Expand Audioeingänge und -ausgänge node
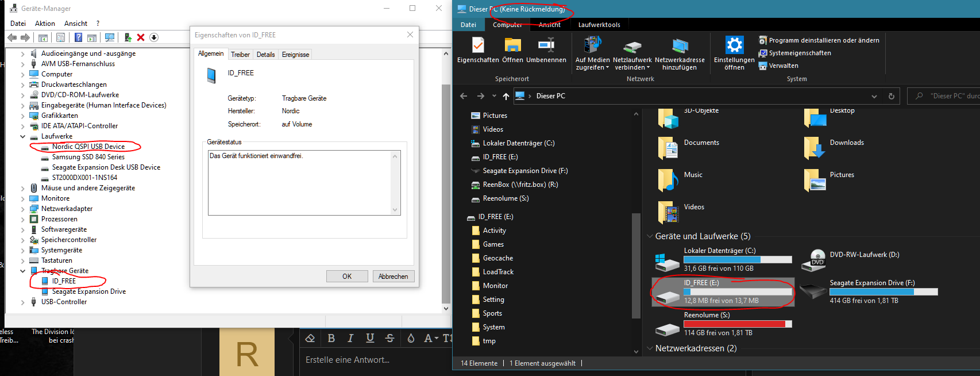Image resolution: width=980 pixels, height=376 pixels. (x=22, y=53)
